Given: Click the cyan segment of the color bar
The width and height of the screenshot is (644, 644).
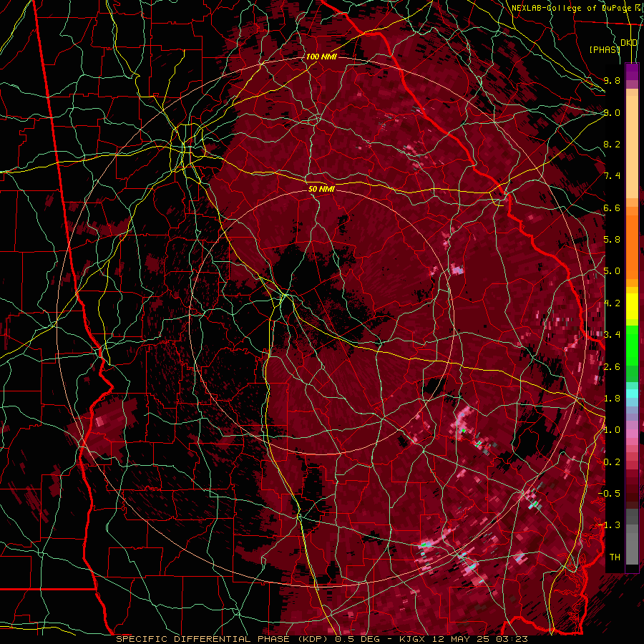Looking at the screenshot, I should (632, 393).
